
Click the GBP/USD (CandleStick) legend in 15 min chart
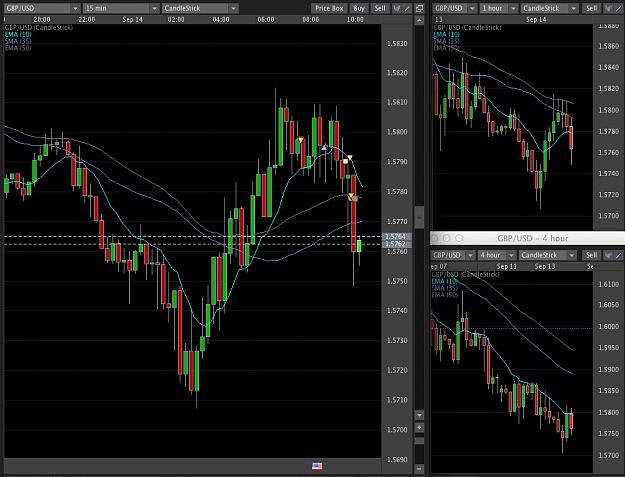[x=39, y=27]
